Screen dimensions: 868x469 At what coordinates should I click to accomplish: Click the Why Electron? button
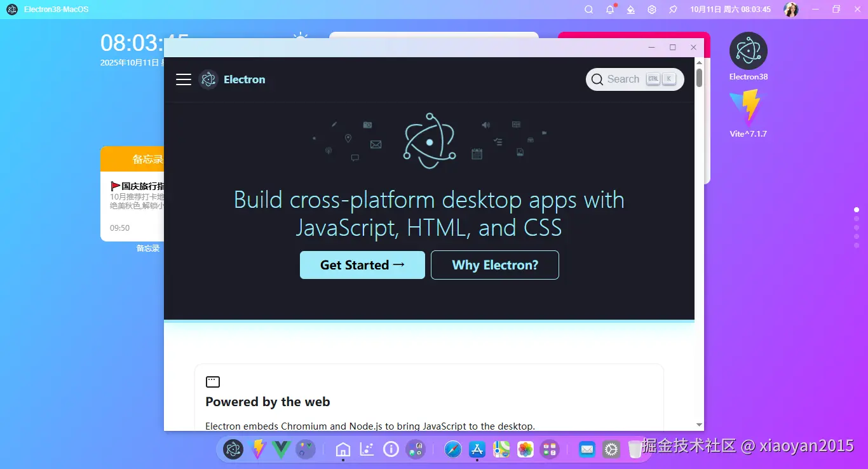pos(495,265)
